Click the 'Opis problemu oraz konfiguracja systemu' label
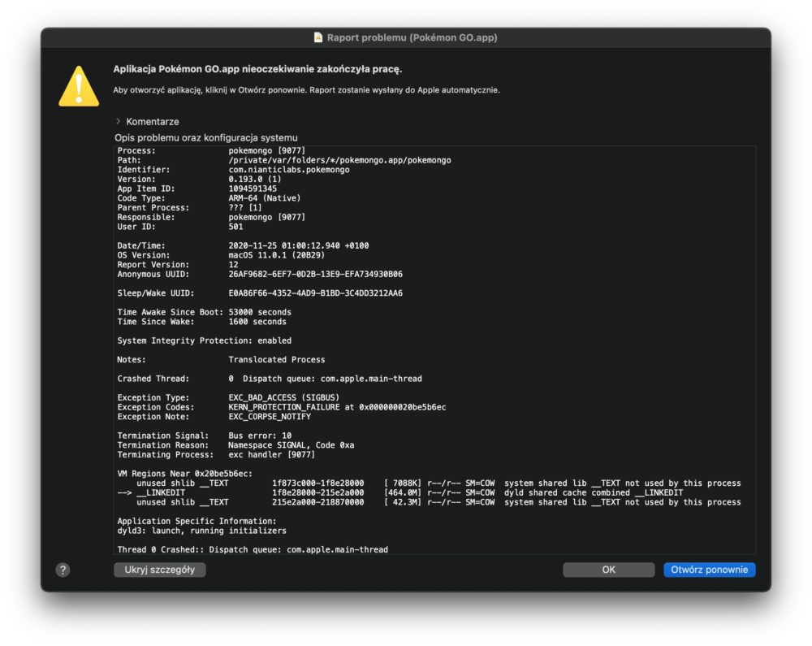 206,138
